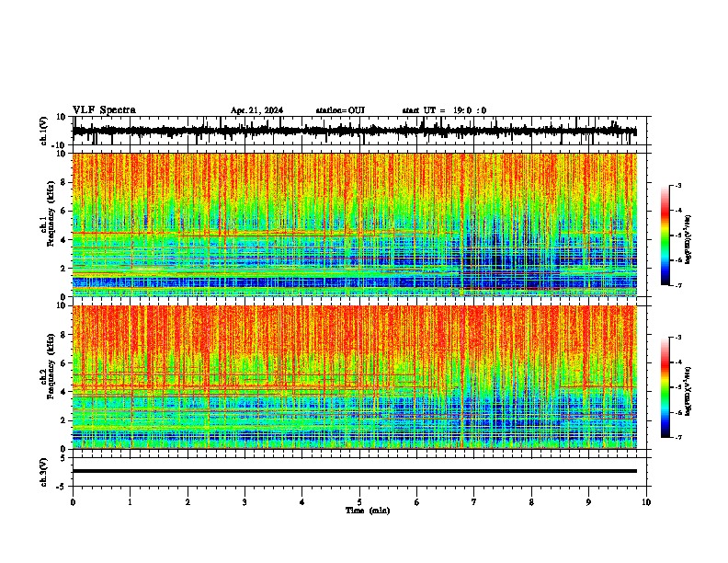Click the ch.1 log(PSD) color scale bar

(x=665, y=236)
